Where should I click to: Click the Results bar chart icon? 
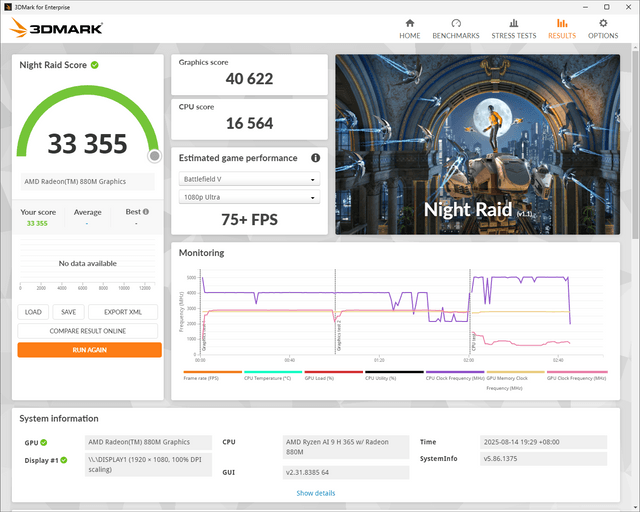pos(562,23)
